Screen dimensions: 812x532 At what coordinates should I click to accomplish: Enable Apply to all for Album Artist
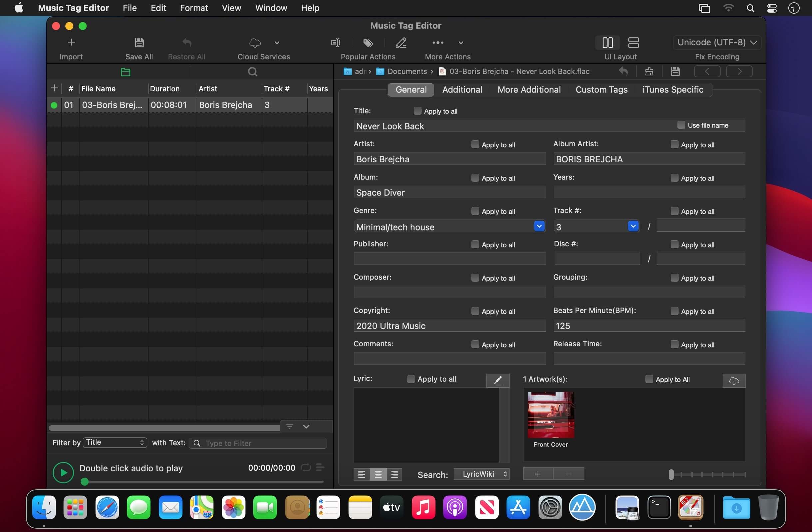pos(674,144)
